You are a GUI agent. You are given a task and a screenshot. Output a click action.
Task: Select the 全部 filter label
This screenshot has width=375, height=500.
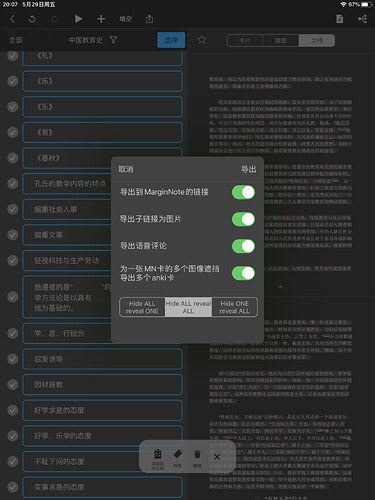pyautogui.click(x=16, y=40)
